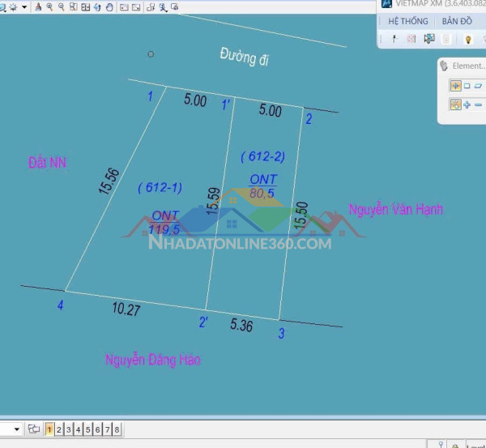Click the VIETMAP XM application logo
The image size is (486, 448).
click(x=386, y=3)
